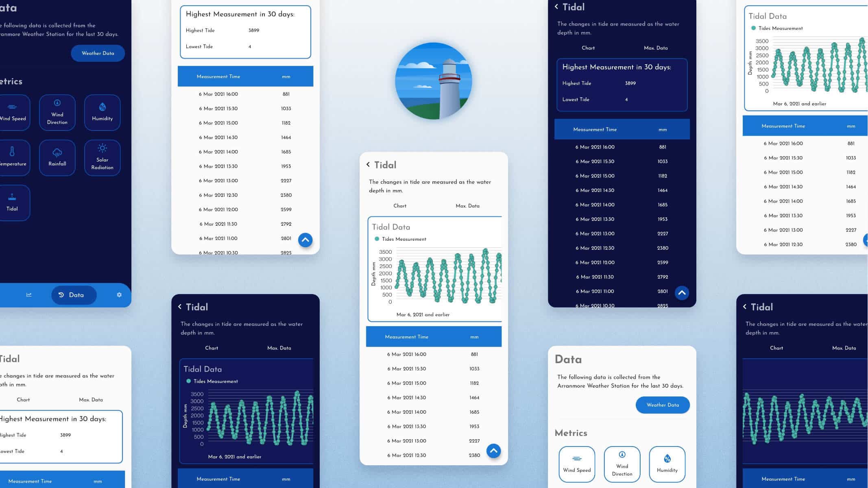Select the Tidal metric tile in the dark Data screen
868x488 pixels.
[x=12, y=203]
